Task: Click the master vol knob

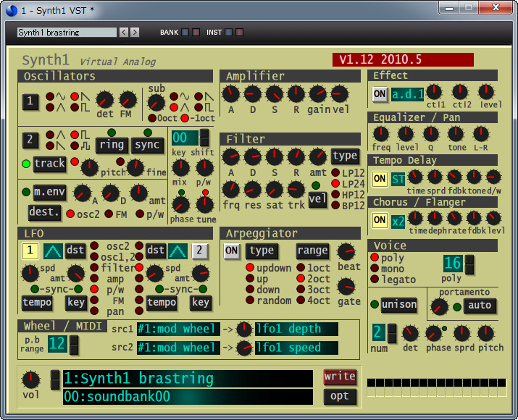Action: point(30,379)
